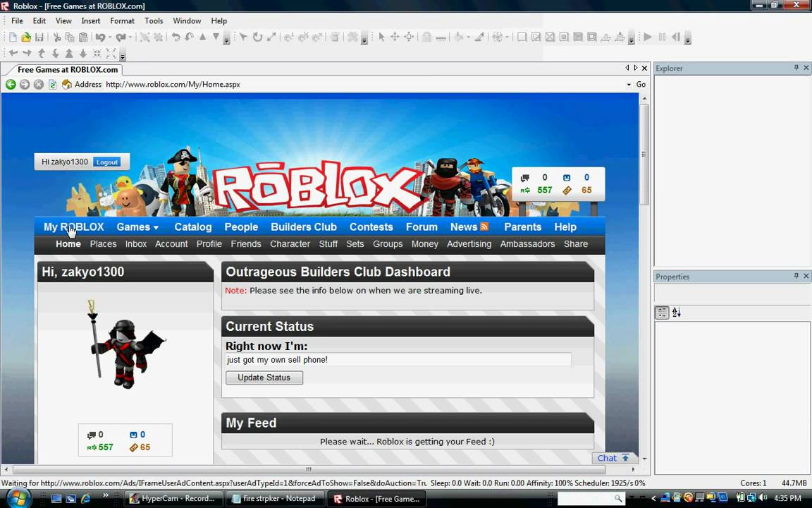The image size is (812, 508).
Task: Click the address URL field
Action: pos(364,85)
